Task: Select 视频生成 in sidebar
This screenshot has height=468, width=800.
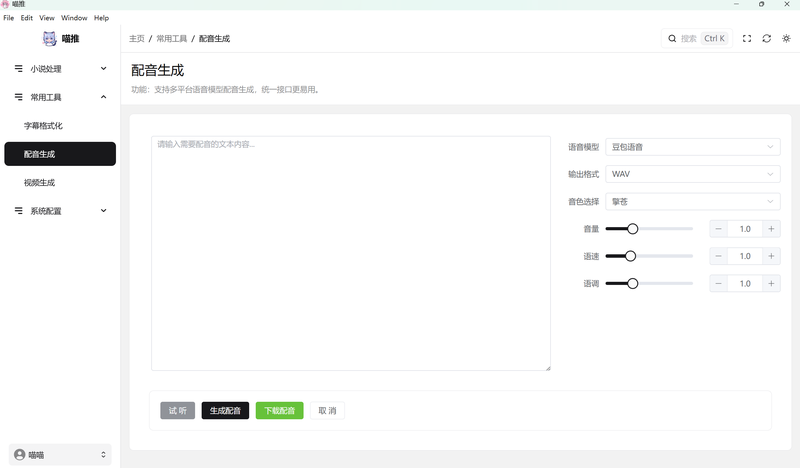Action: [x=60, y=183]
